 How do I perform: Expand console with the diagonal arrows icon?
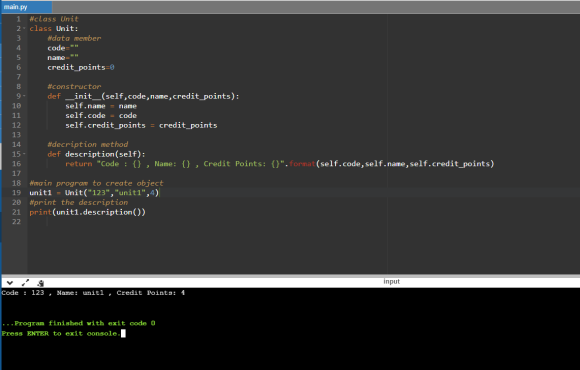pyautogui.click(x=25, y=283)
